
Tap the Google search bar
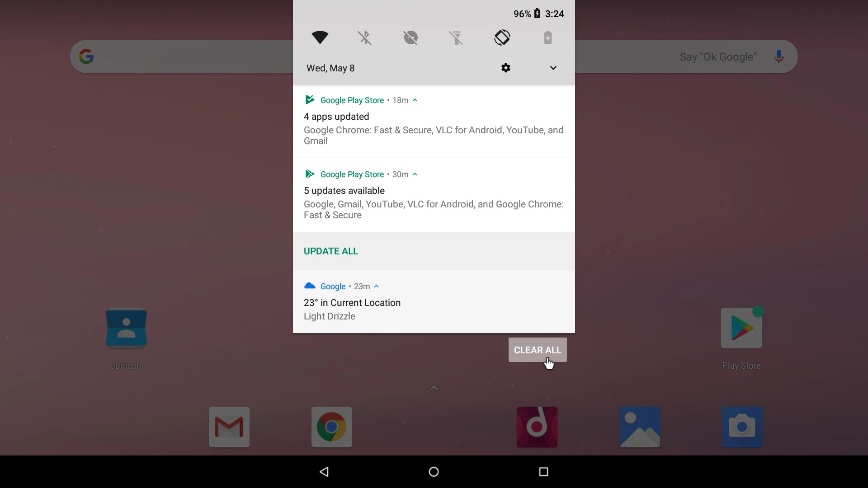tap(434, 56)
